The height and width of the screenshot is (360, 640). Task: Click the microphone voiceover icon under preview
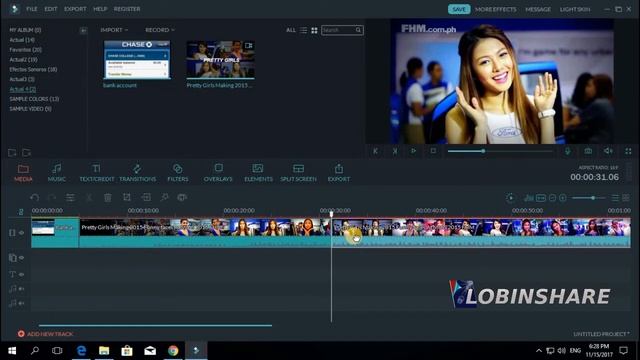[x=568, y=151]
